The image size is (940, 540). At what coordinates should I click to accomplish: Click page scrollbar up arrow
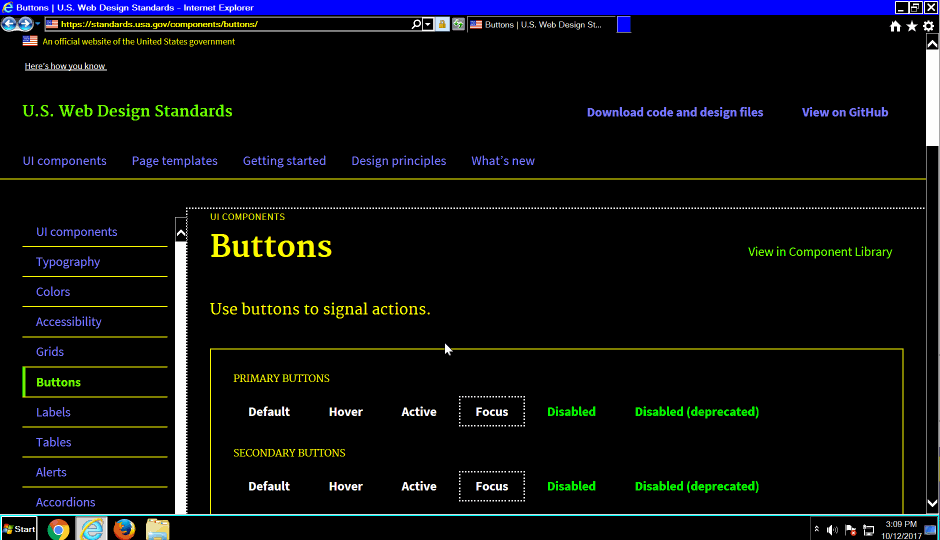[x=932, y=44]
